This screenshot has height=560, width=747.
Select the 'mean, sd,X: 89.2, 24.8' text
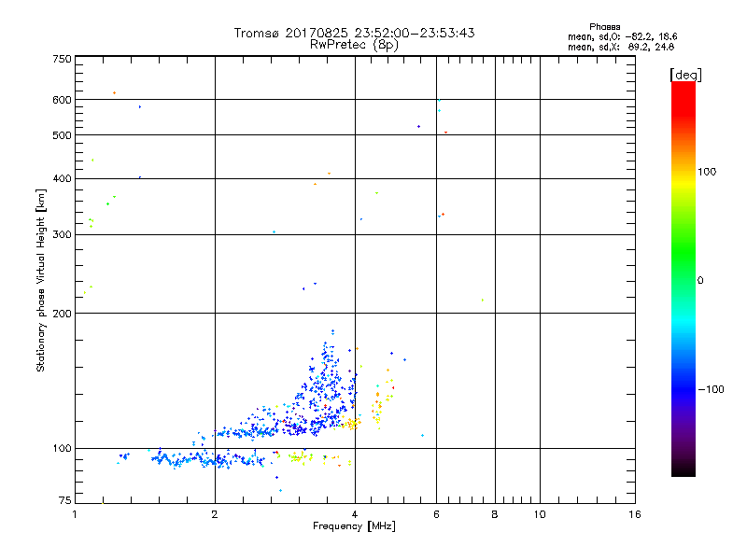(x=621, y=48)
